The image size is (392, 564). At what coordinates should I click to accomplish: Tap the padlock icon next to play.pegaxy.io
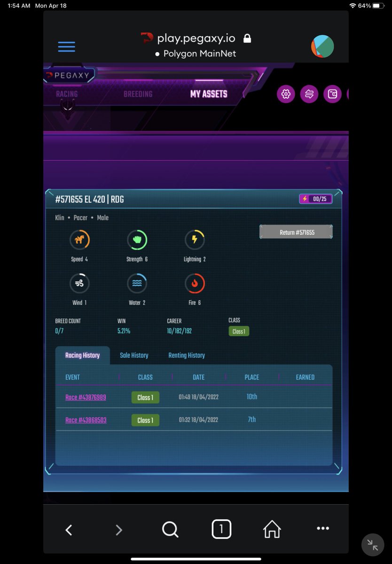(x=247, y=39)
